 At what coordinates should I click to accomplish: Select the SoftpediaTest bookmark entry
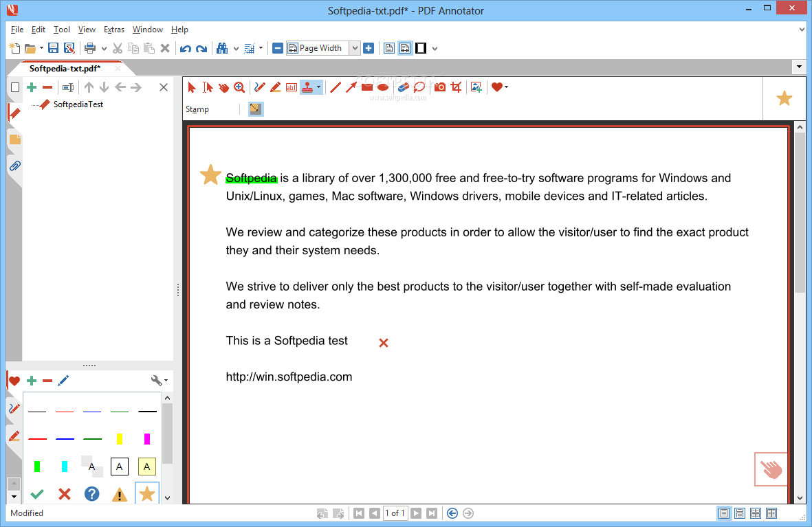[x=78, y=104]
